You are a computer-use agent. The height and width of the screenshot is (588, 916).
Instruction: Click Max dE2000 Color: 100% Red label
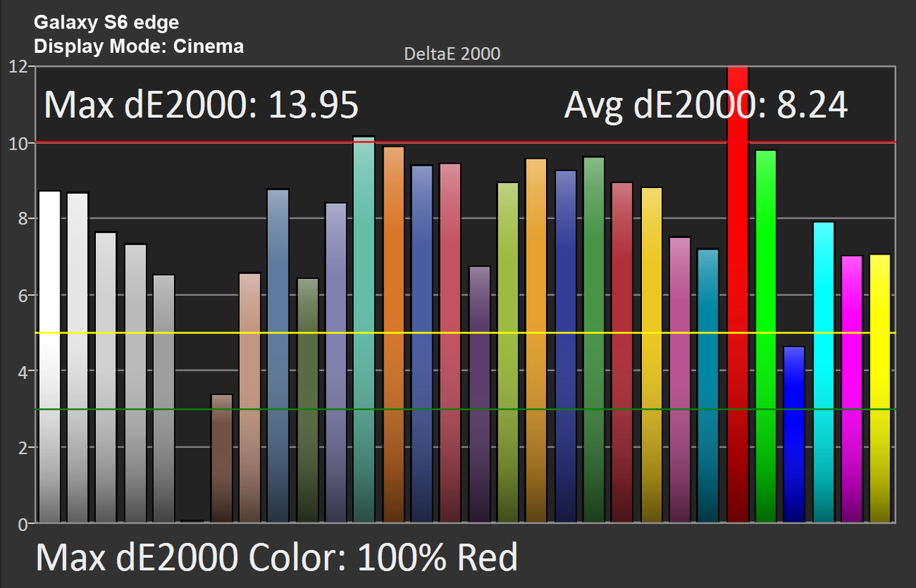pyautogui.click(x=276, y=557)
